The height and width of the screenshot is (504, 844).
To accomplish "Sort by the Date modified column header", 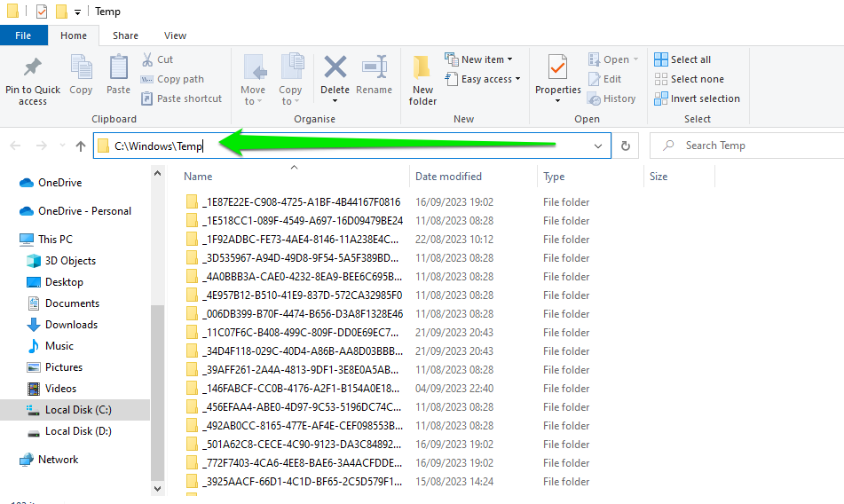I will tap(448, 177).
